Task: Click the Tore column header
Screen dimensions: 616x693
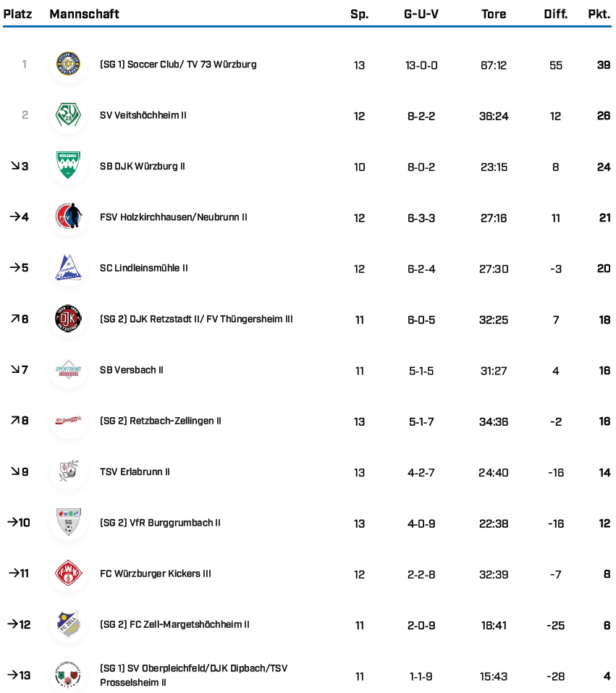Action: [x=494, y=14]
